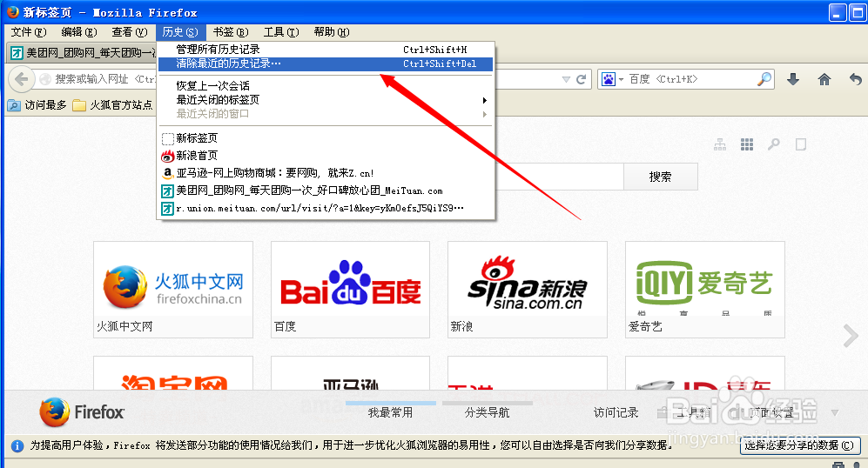The image size is (868, 468).
Task: Open 新浪首页 history entry
Action: [x=326, y=156]
